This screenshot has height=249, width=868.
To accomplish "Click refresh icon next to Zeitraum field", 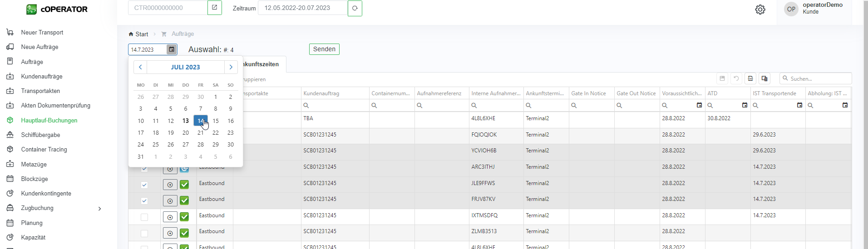I will tap(355, 8).
